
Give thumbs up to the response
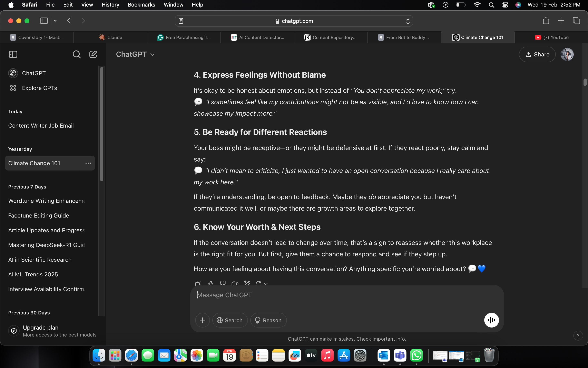210,283
